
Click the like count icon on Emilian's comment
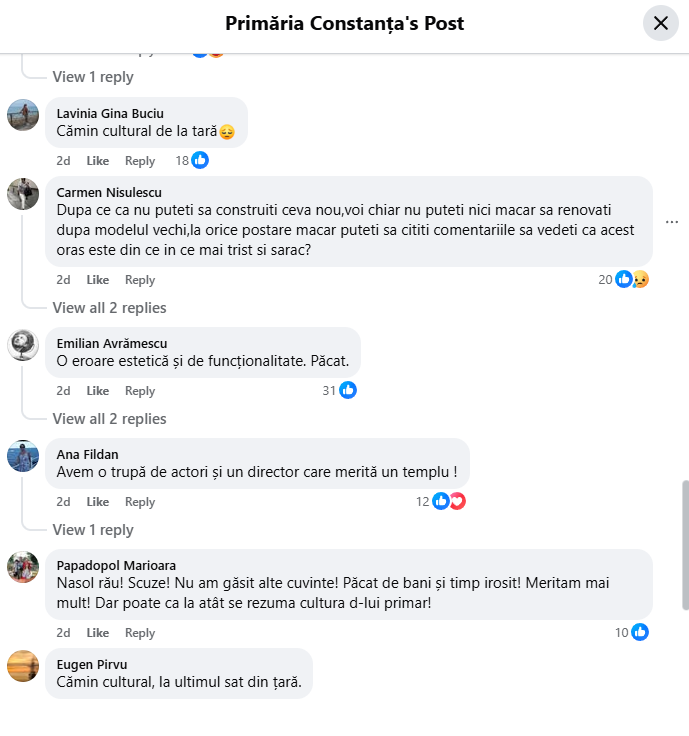click(x=348, y=390)
